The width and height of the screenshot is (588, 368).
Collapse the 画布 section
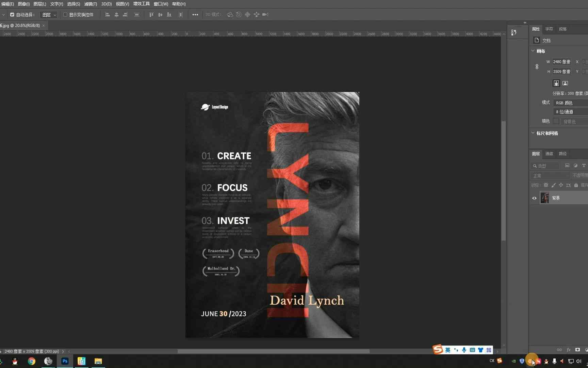click(533, 51)
